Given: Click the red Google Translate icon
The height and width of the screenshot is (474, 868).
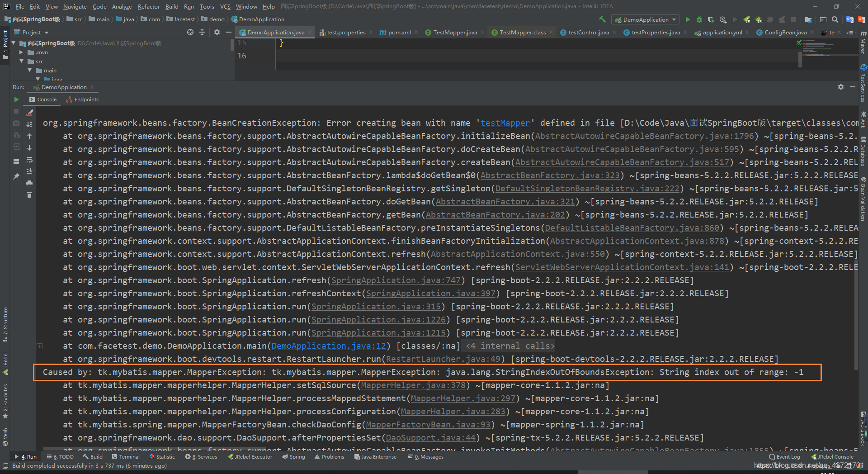Looking at the screenshot, I should coord(861,19).
